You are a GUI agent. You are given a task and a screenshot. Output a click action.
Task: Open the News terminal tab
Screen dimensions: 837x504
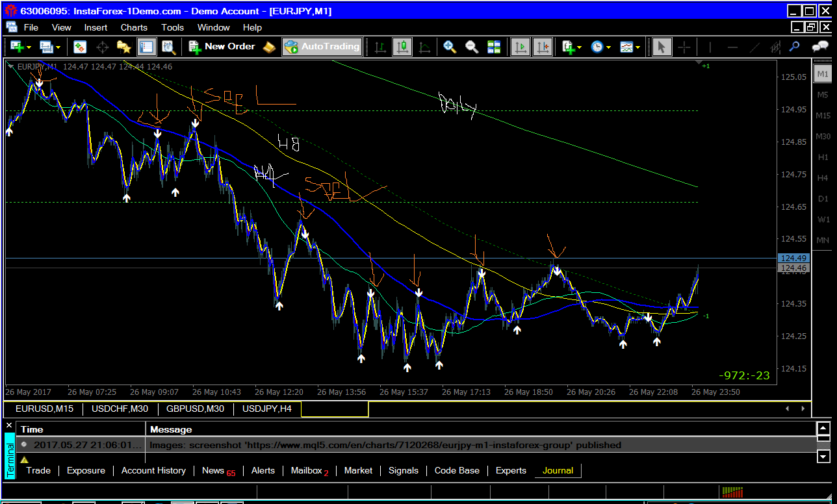(218, 471)
